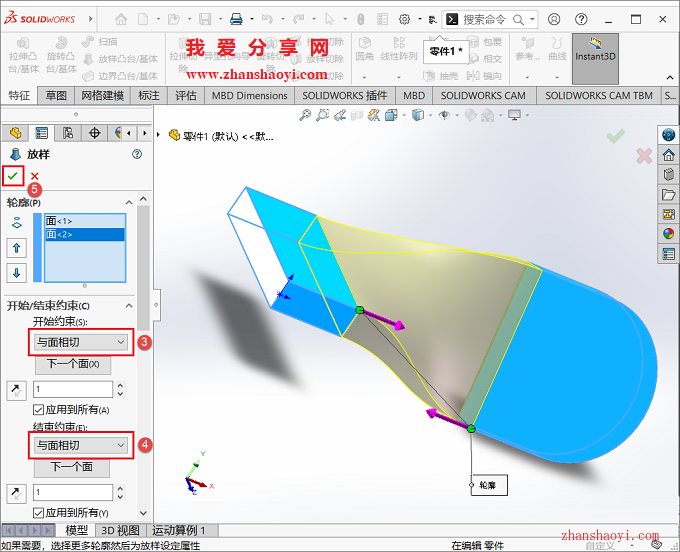Click the print icon in top toolbar
Viewport: 680px width, 552px height.
pyautogui.click(x=236, y=19)
